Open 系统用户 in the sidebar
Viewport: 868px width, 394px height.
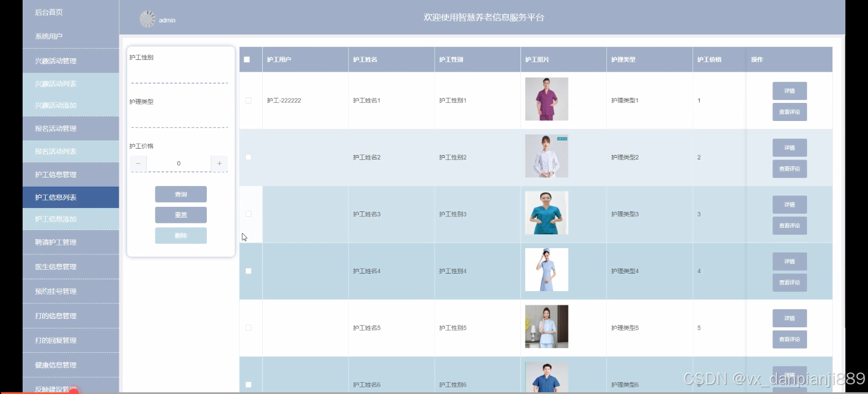[71, 36]
